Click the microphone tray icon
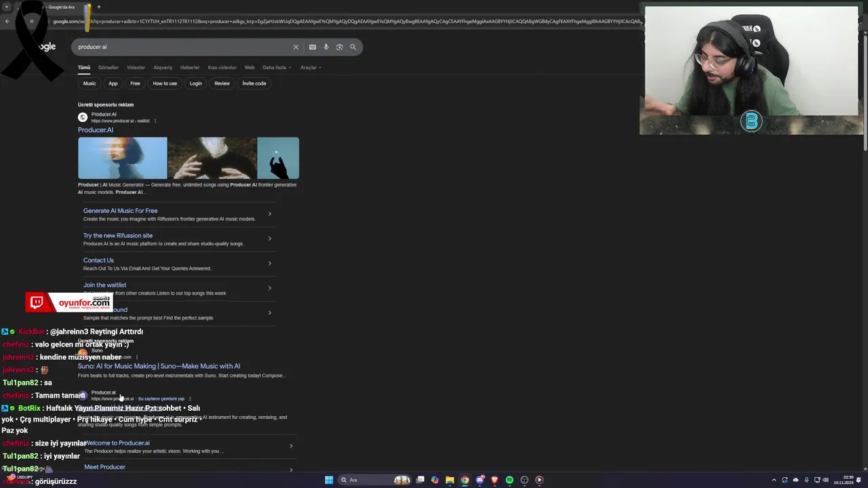 click(805, 480)
